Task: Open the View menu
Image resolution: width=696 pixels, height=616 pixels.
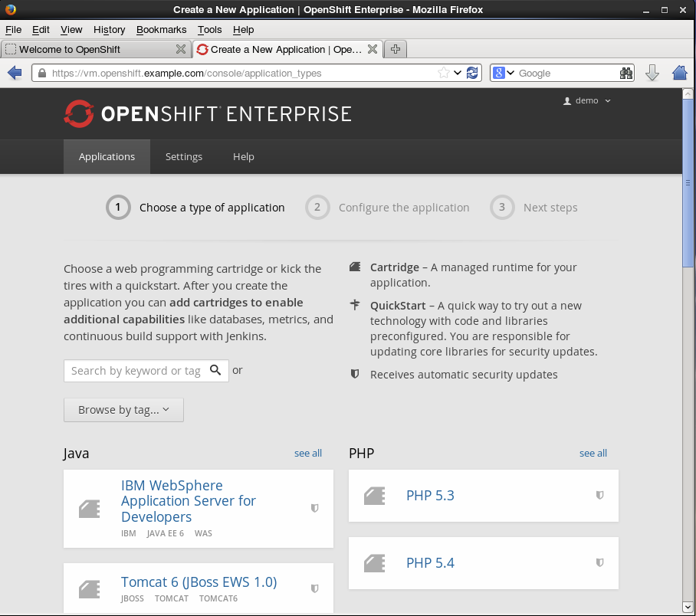Action: 71,30
